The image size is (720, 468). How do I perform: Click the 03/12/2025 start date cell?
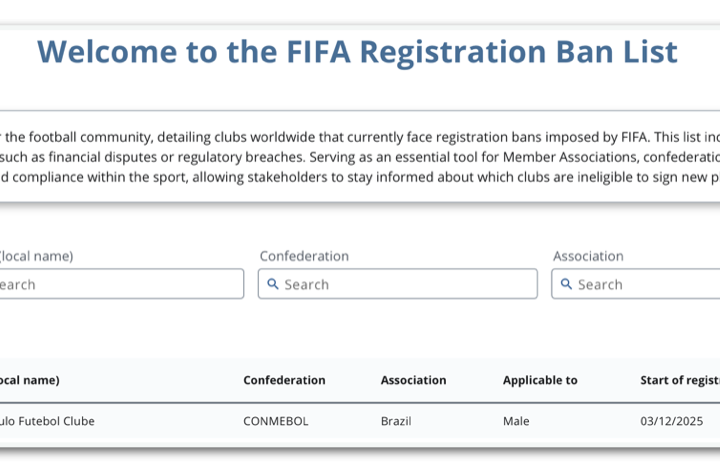click(x=672, y=421)
